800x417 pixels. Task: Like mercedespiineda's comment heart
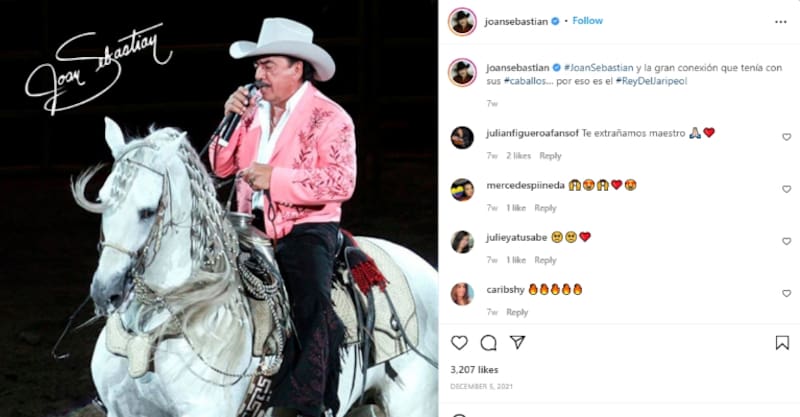(x=786, y=189)
